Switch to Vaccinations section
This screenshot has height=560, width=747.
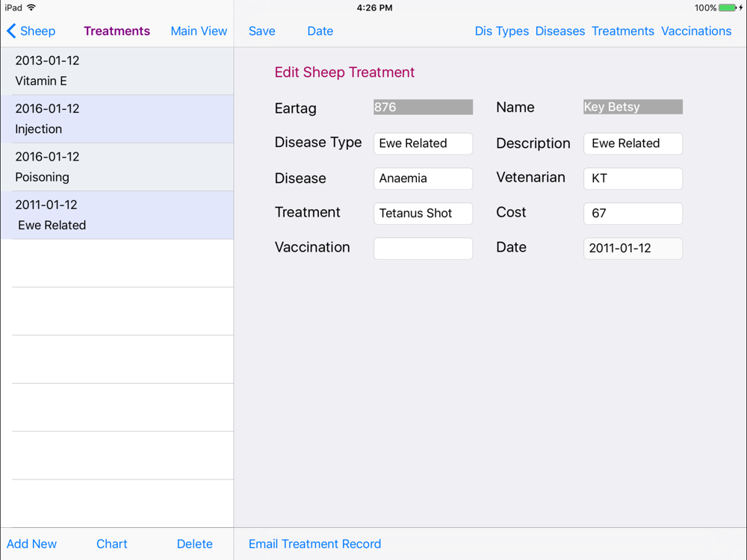pyautogui.click(x=696, y=31)
